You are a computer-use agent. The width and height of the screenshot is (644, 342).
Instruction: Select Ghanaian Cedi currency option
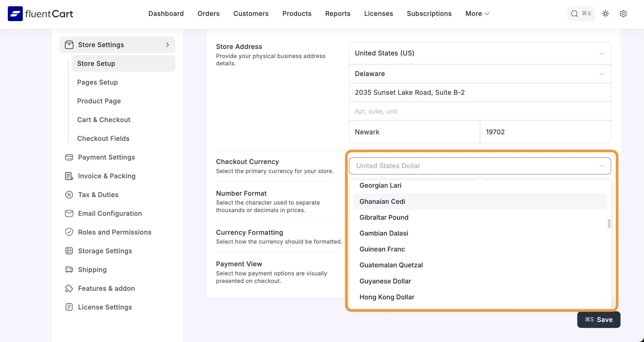pyautogui.click(x=382, y=201)
